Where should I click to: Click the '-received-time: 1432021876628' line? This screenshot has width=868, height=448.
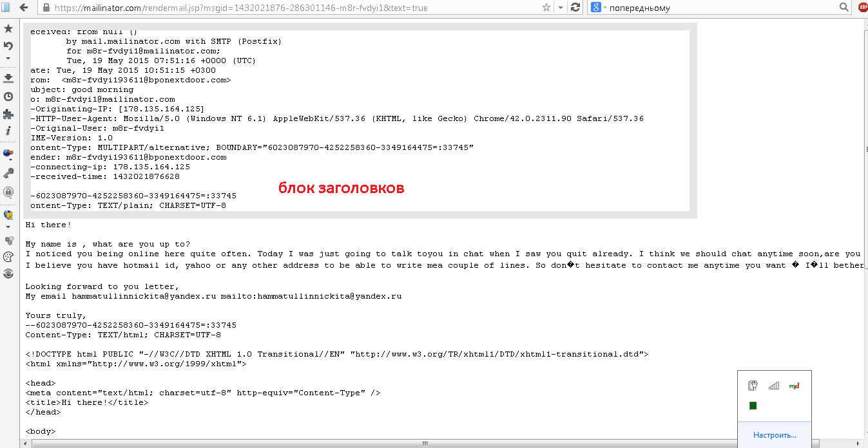click(x=105, y=176)
